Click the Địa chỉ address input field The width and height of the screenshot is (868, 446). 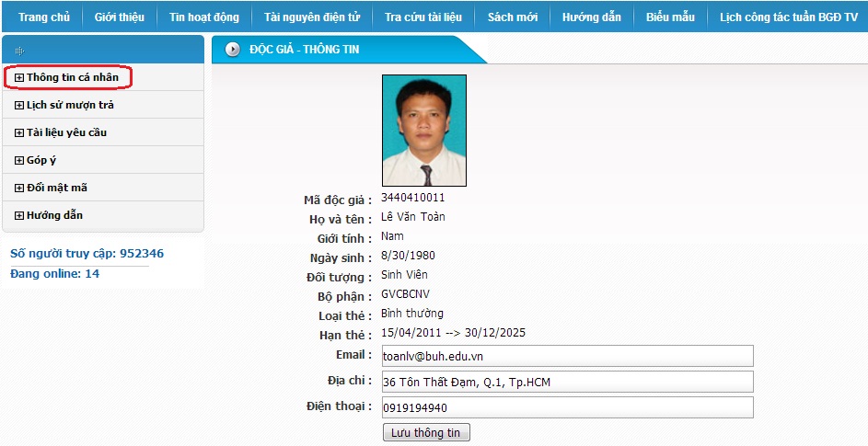pyautogui.click(x=567, y=382)
